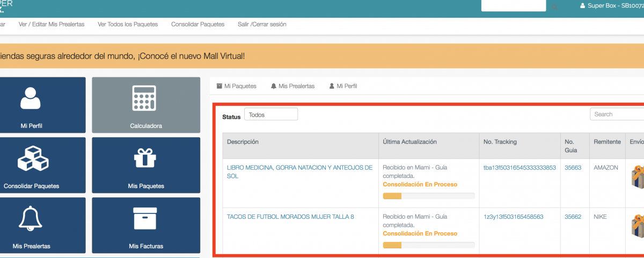Open the Mis Prealertas bell tile
The height and width of the screenshot is (258, 644).
pos(42,225)
